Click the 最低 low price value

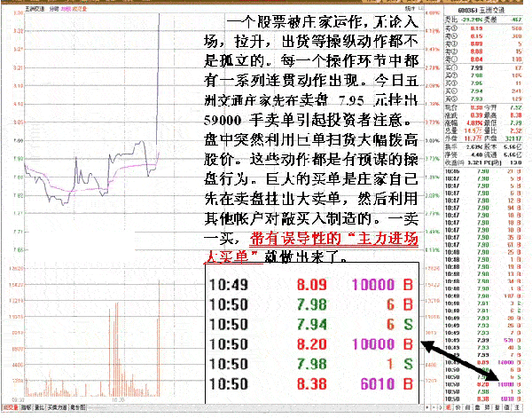pos(516,123)
